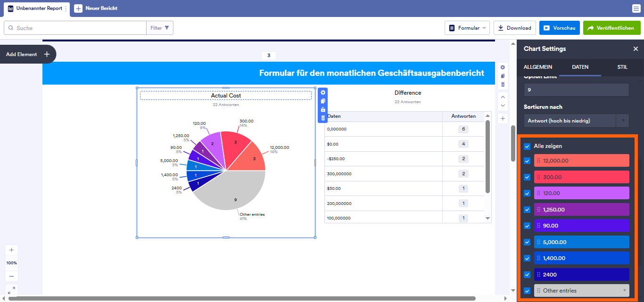This screenshot has height=302, width=644.
Task: Switch to the STIL tab in Chart Settings
Action: point(622,67)
